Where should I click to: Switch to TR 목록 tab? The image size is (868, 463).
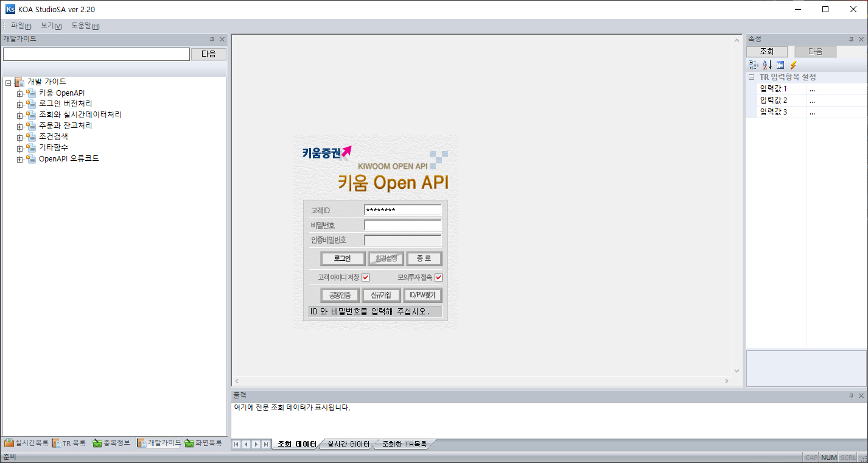tap(69, 443)
